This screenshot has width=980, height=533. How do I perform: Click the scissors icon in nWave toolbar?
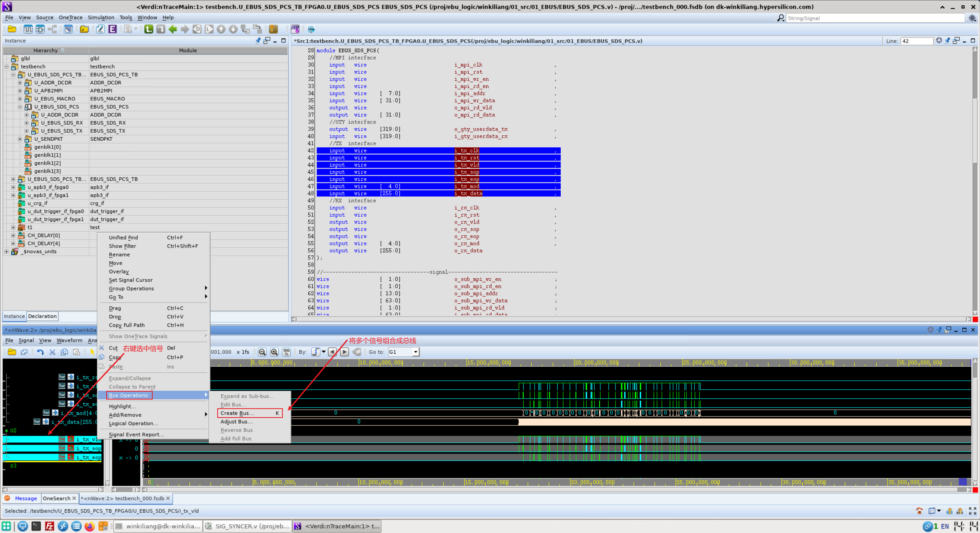[52, 352]
